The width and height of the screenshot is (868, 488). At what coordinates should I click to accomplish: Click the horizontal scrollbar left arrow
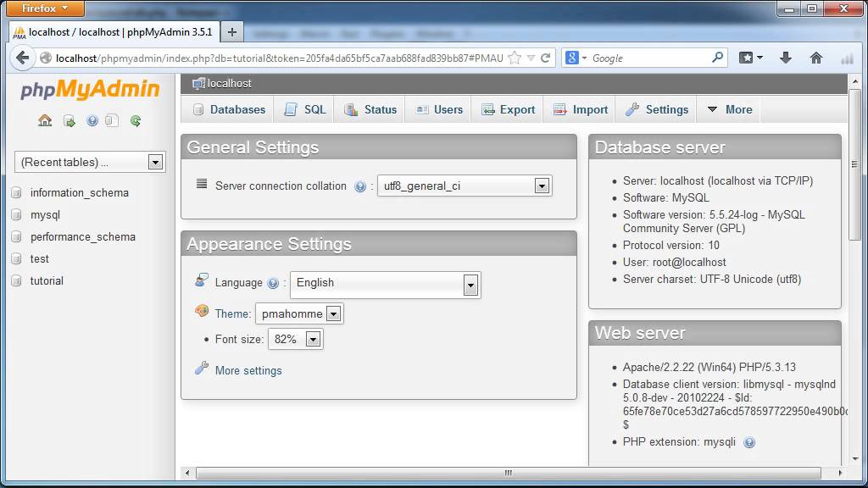click(x=187, y=473)
